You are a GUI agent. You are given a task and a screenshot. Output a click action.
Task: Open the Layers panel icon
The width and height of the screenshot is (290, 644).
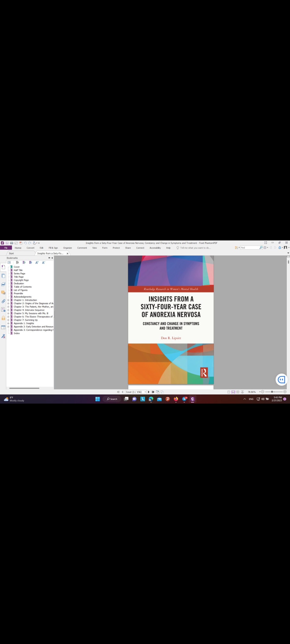(x=3, y=284)
